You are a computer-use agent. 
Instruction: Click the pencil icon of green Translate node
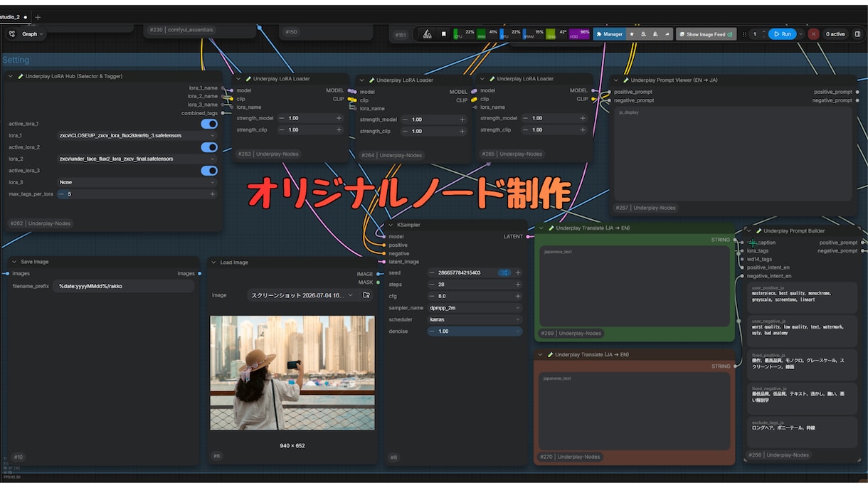tap(551, 228)
